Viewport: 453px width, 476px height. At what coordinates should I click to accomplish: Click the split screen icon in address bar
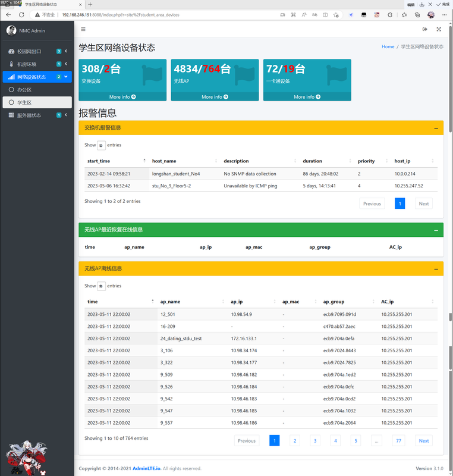click(x=325, y=14)
